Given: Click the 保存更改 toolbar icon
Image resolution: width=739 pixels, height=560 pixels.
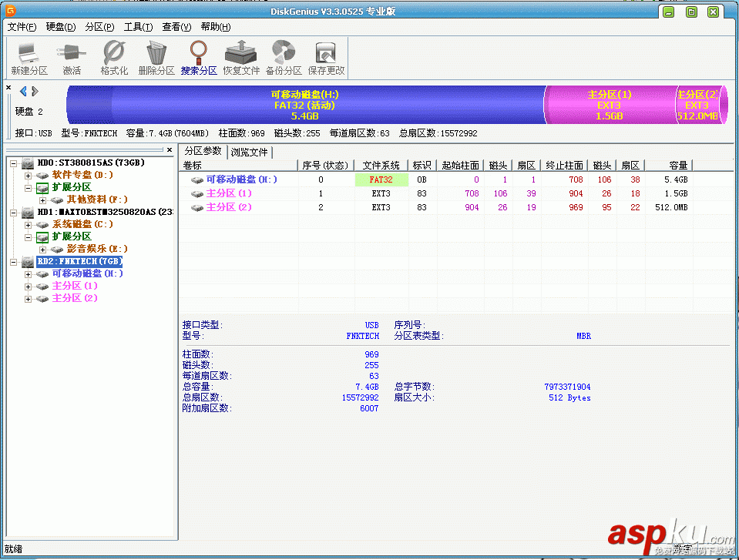Looking at the screenshot, I should click(x=326, y=58).
